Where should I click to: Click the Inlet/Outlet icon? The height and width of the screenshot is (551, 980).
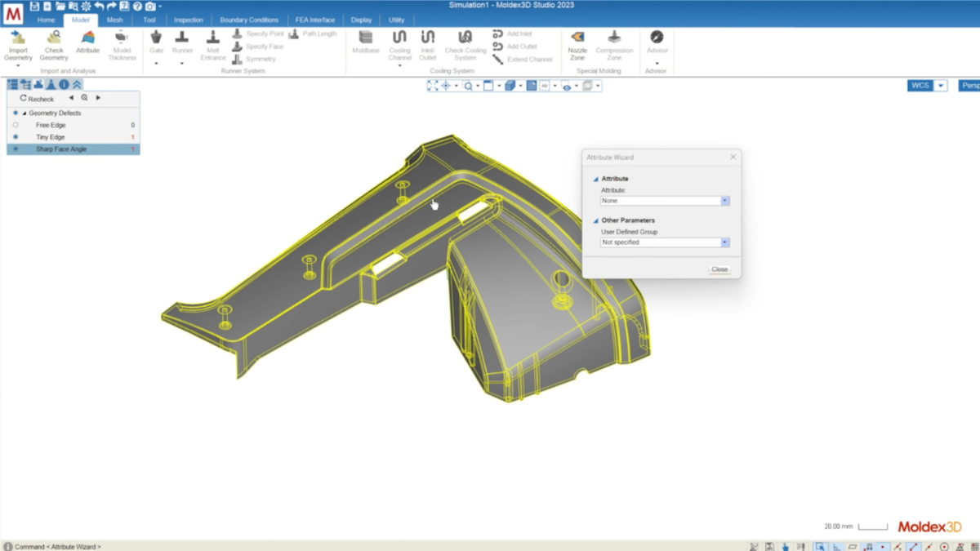428,37
